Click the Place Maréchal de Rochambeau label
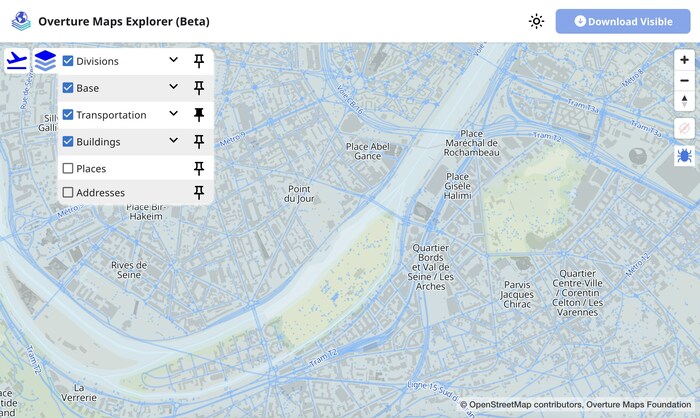This screenshot has width=700, height=418. point(471,143)
